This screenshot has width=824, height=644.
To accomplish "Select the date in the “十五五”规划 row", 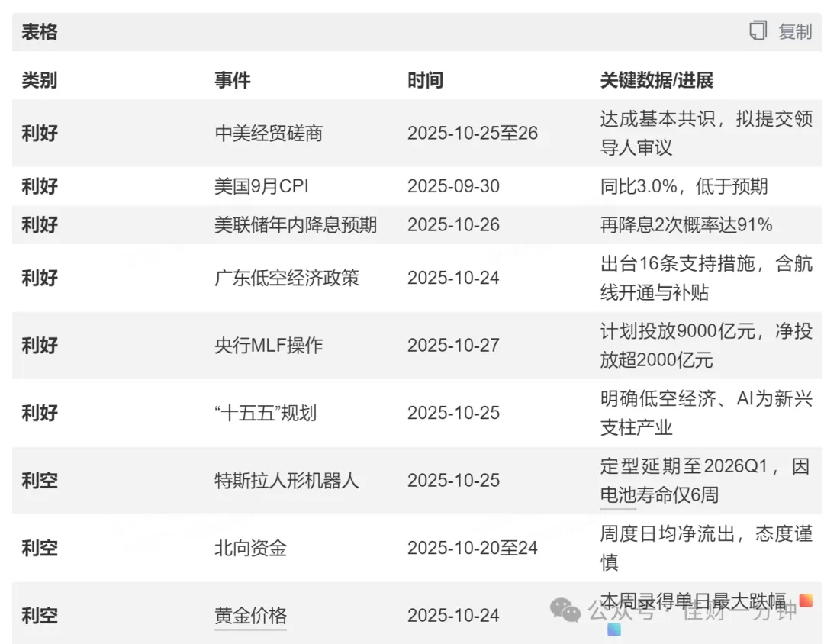I will [x=453, y=413].
